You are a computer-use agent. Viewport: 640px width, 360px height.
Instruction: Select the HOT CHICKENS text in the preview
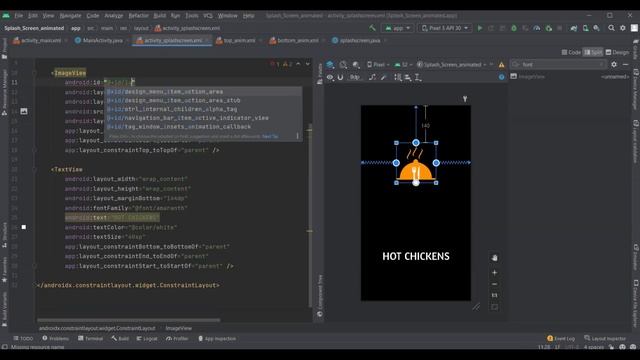[416, 256]
